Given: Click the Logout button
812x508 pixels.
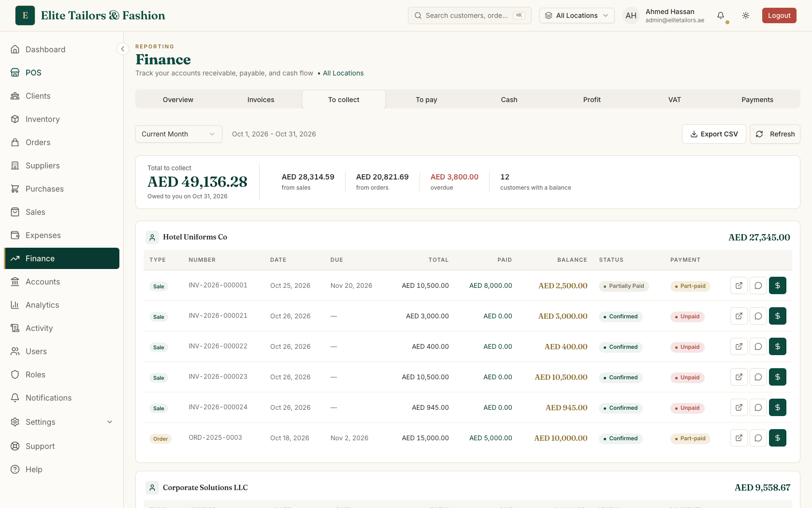Looking at the screenshot, I should [779, 15].
